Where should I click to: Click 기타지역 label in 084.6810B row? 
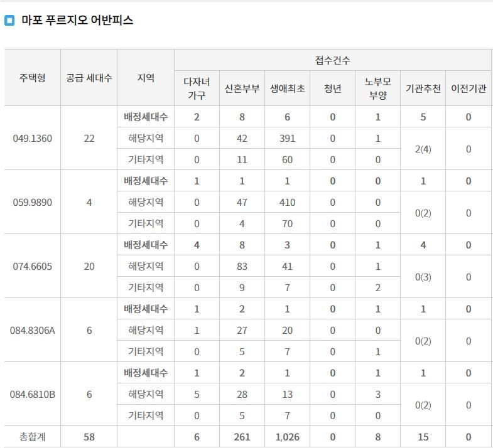pos(146,415)
